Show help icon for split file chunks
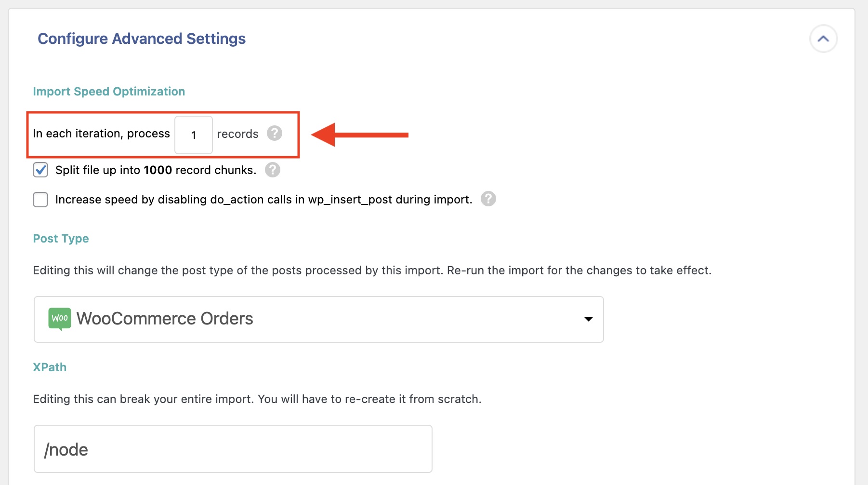Image resolution: width=868 pixels, height=485 pixels. click(x=273, y=170)
